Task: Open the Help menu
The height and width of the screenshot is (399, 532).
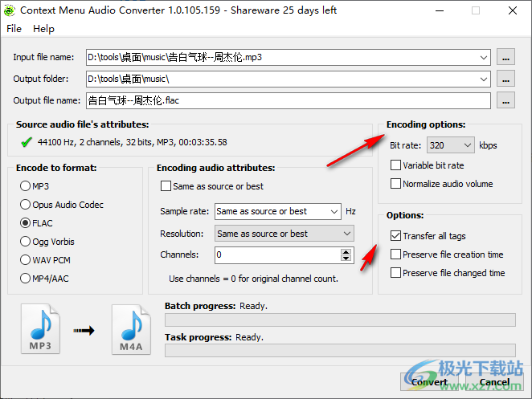Action: (43, 29)
